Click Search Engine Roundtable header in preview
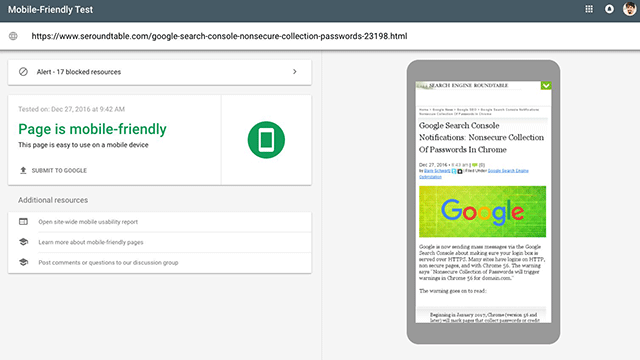Screen dimensions: 640x360 (468, 85)
